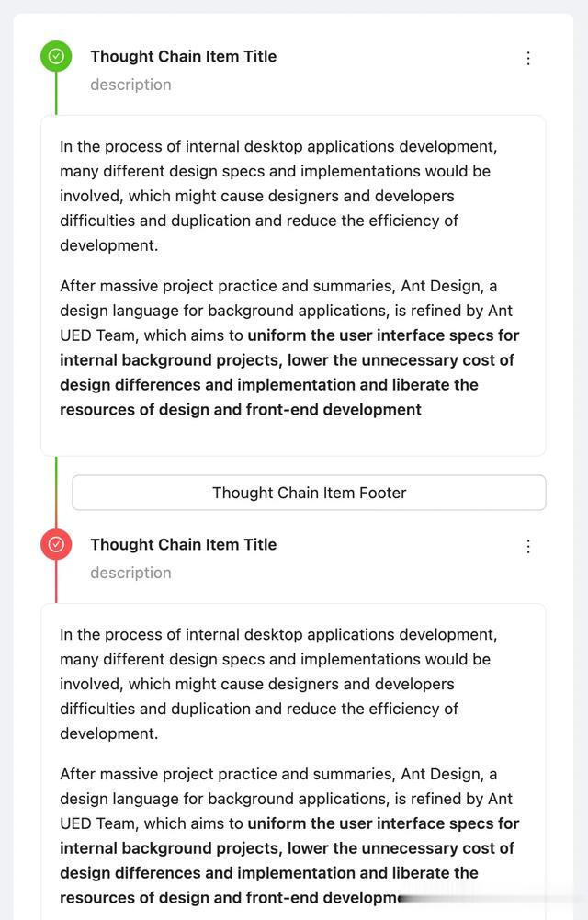Click the green-to-red connector line beside the footer

click(x=56, y=493)
